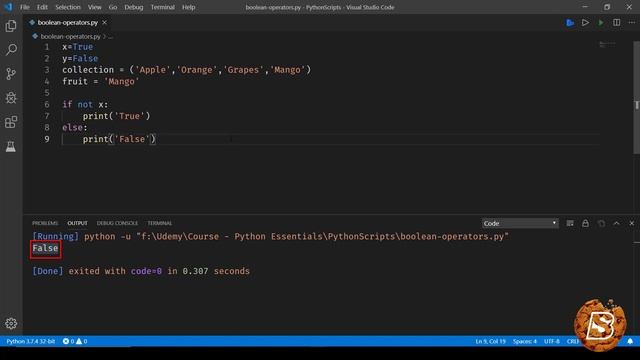The height and width of the screenshot is (360, 640).
Task: Click Ln 9, Col 19 cursor position
Action: pyautogui.click(x=490, y=341)
